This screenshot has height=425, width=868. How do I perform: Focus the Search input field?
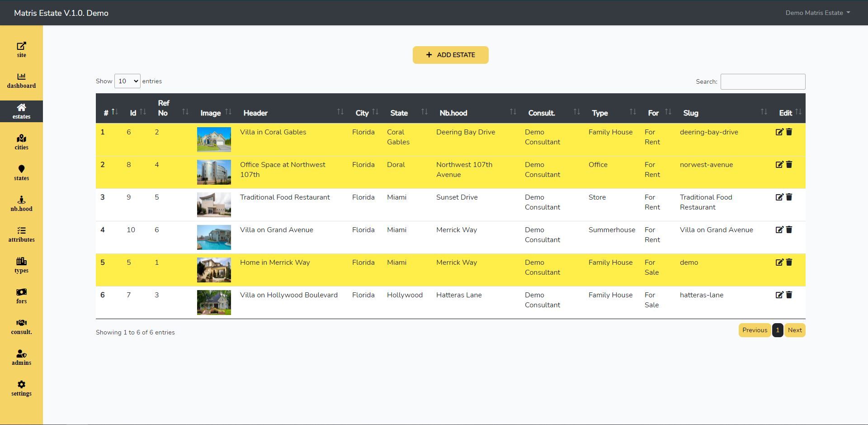tap(763, 81)
